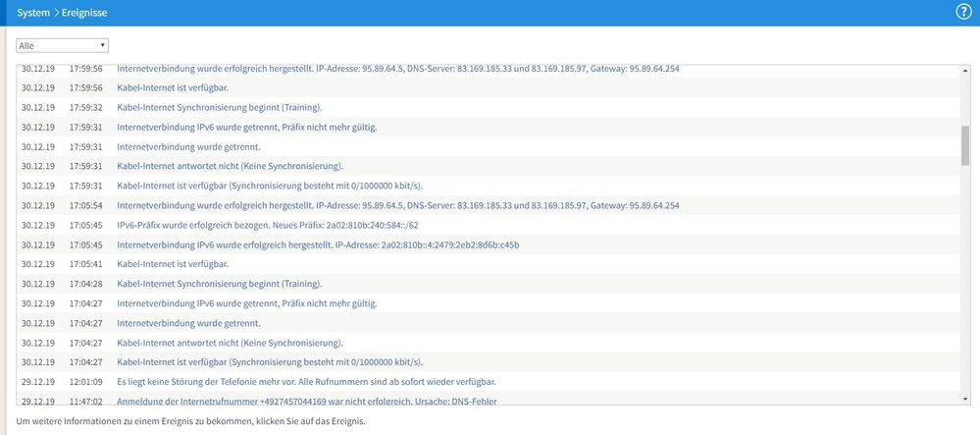Open the 17:05:45 IPv6-Präfix bezogen event
The width and height of the screenshot is (980, 435).
(x=489, y=225)
